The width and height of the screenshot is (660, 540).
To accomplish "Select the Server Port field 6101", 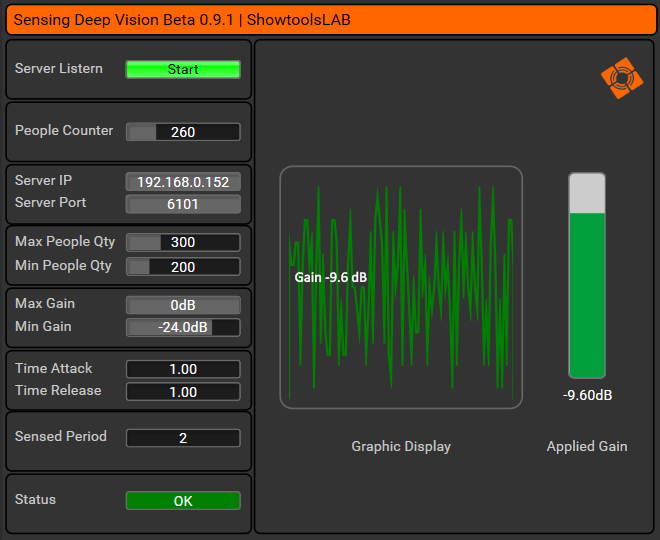I will click(183, 204).
